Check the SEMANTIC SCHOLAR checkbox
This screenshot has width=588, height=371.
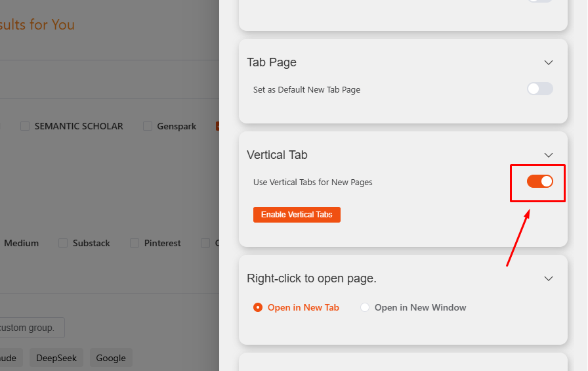tap(25, 126)
